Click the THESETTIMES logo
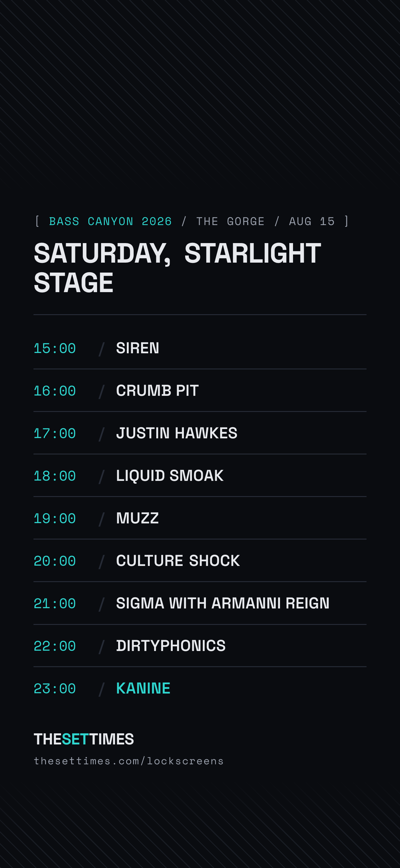This screenshot has width=400, height=868. (x=84, y=739)
